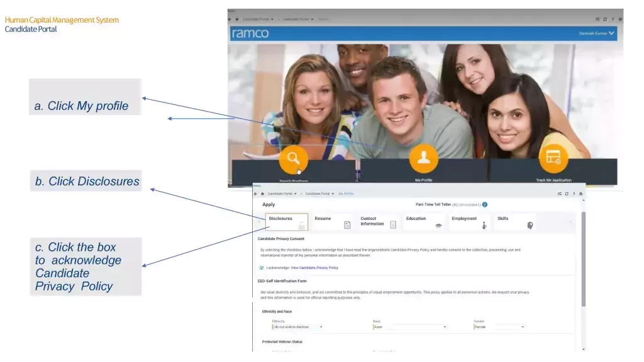
Task: Click the info icon beside Part-Time Toll Teller
Action: [485, 204]
